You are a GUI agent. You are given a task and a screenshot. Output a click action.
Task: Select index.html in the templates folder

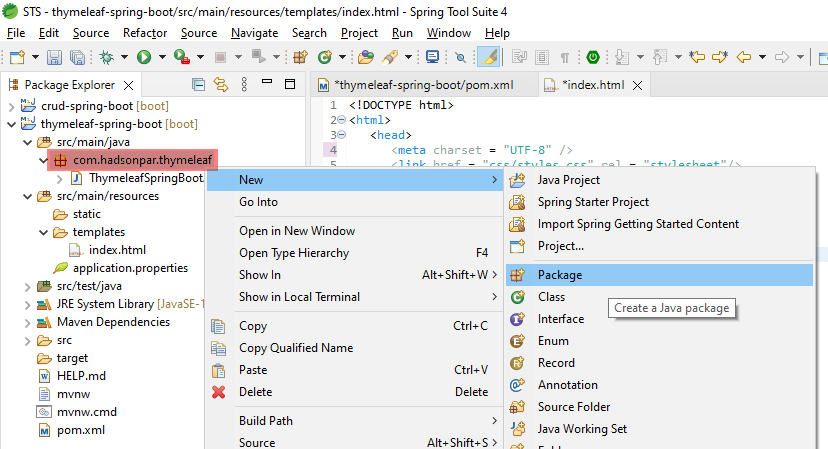117,250
